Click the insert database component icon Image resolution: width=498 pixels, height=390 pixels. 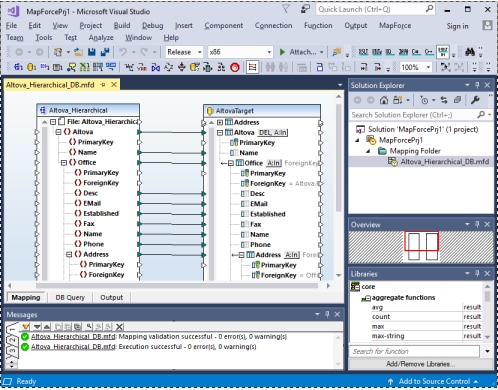click(x=31, y=68)
